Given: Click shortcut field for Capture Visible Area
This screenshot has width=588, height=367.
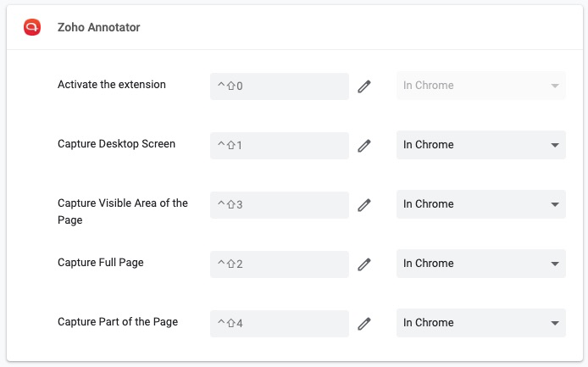Looking at the screenshot, I should (279, 204).
